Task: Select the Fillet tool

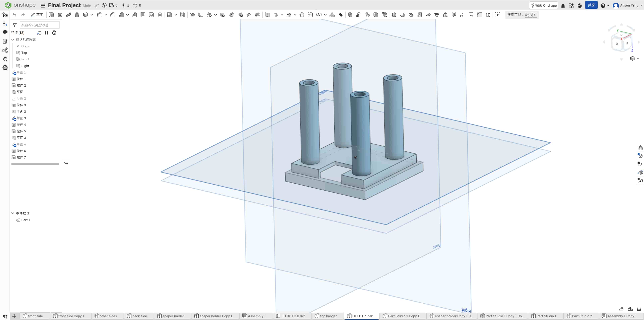Action: 99,15
